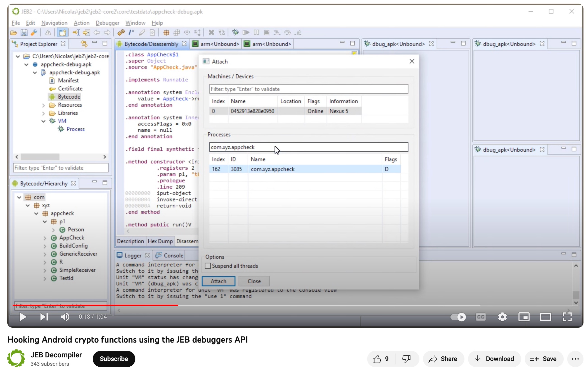
Task: Click the comment slash-star toolbar icon
Action: pyautogui.click(x=131, y=33)
